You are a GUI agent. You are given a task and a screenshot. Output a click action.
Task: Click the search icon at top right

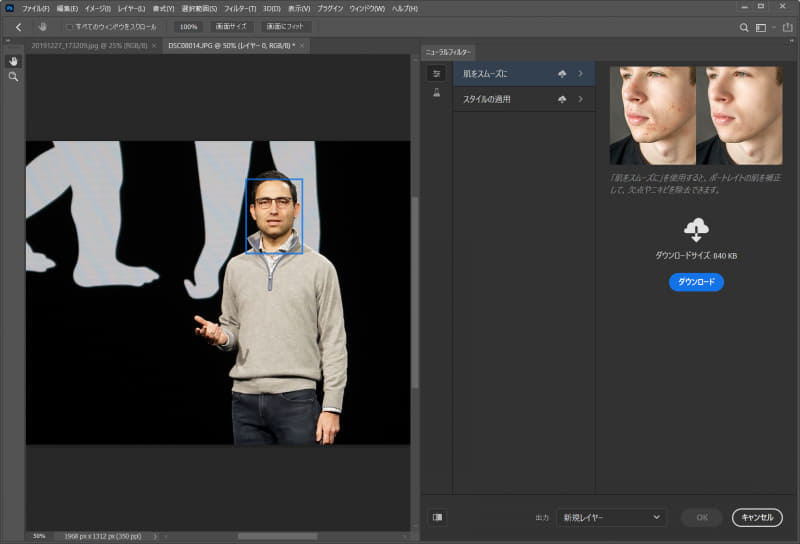click(743, 27)
